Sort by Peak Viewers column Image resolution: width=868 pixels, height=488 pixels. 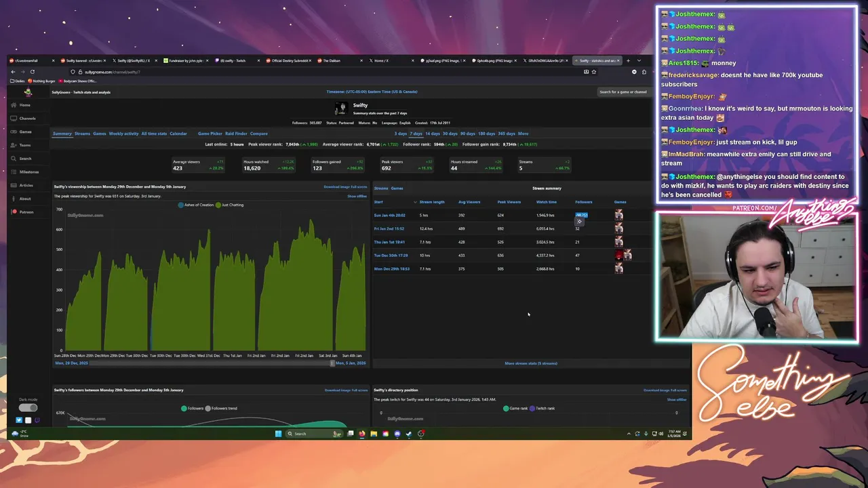[x=509, y=202]
